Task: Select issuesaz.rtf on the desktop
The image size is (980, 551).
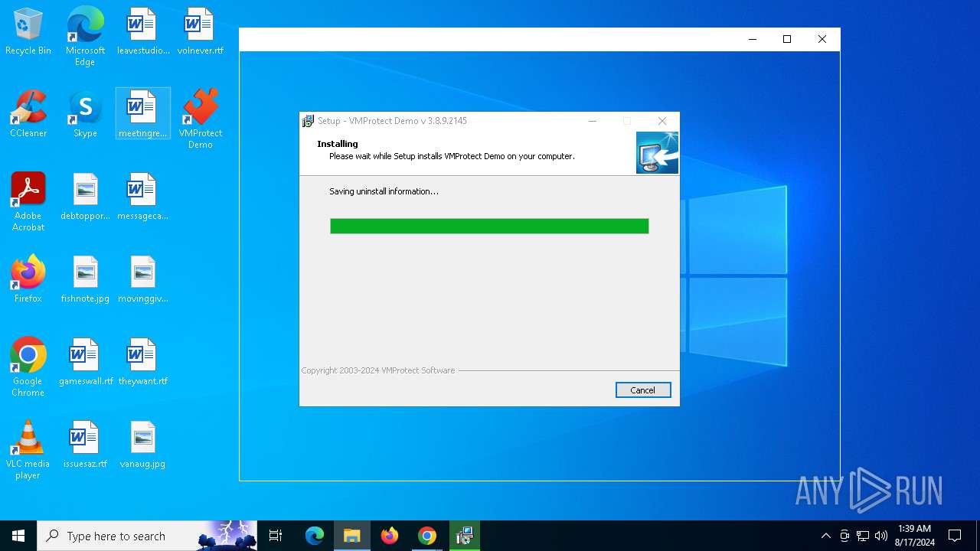Action: pos(85,445)
